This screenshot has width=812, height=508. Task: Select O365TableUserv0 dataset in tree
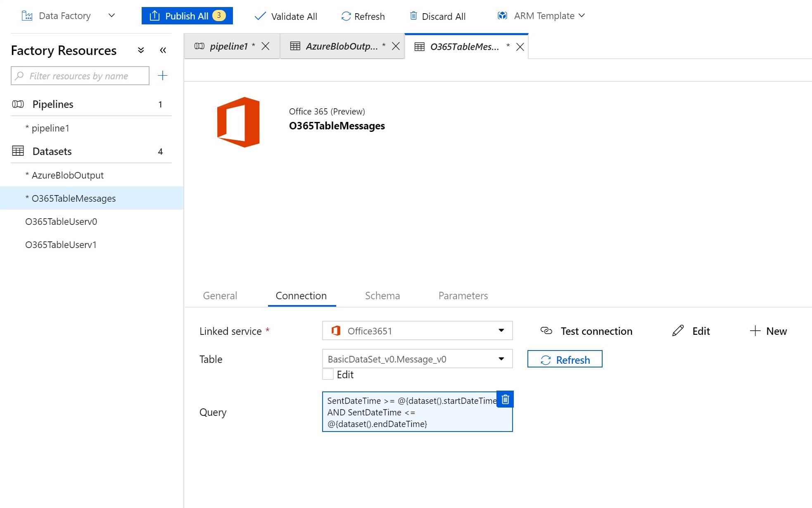[61, 222]
